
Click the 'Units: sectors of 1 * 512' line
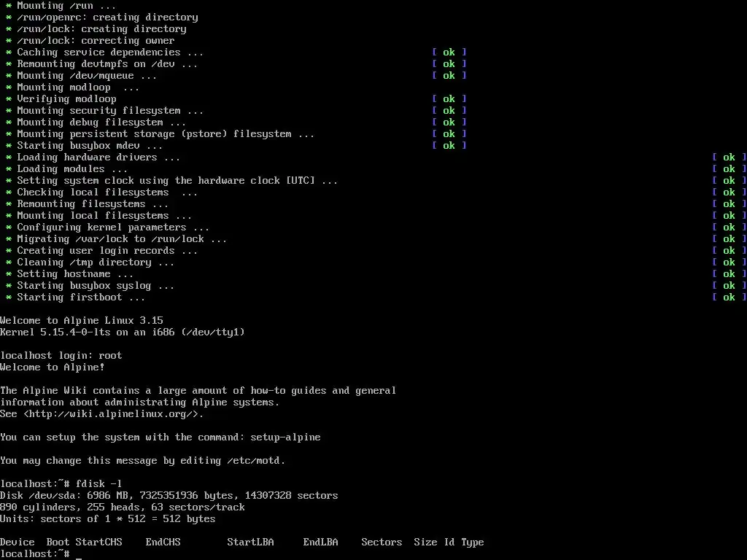[108, 519]
